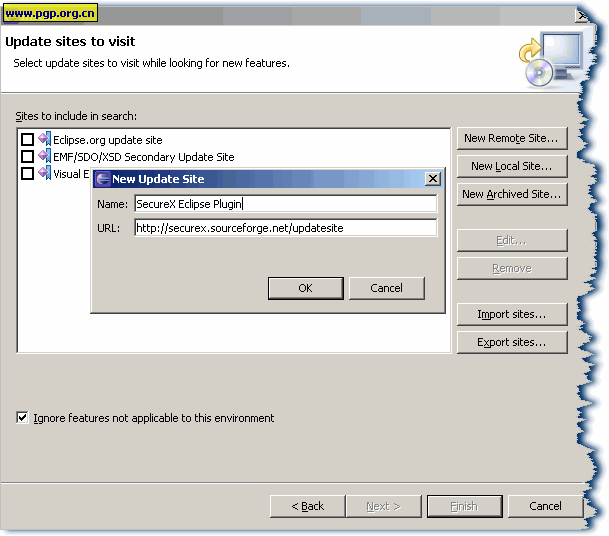This screenshot has width=609, height=536.
Task: Click into the URL input field
Action: [285, 228]
